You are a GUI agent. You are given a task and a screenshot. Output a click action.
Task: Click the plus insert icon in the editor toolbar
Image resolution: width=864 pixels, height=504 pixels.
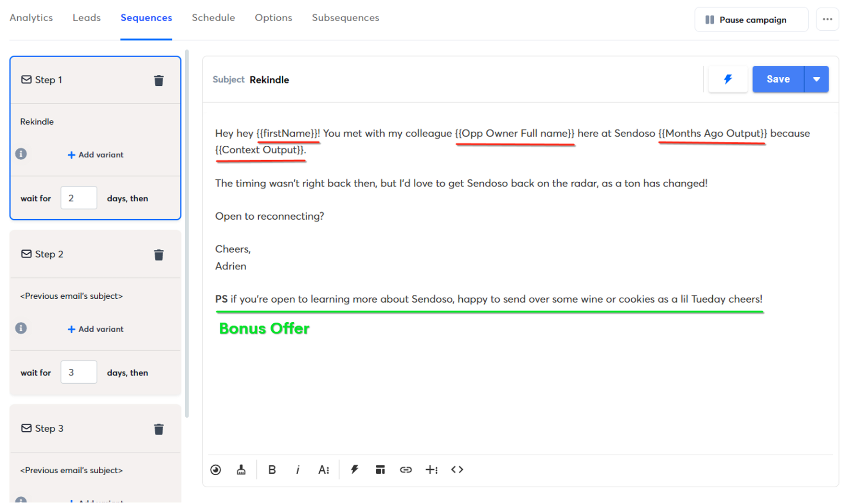(x=432, y=469)
